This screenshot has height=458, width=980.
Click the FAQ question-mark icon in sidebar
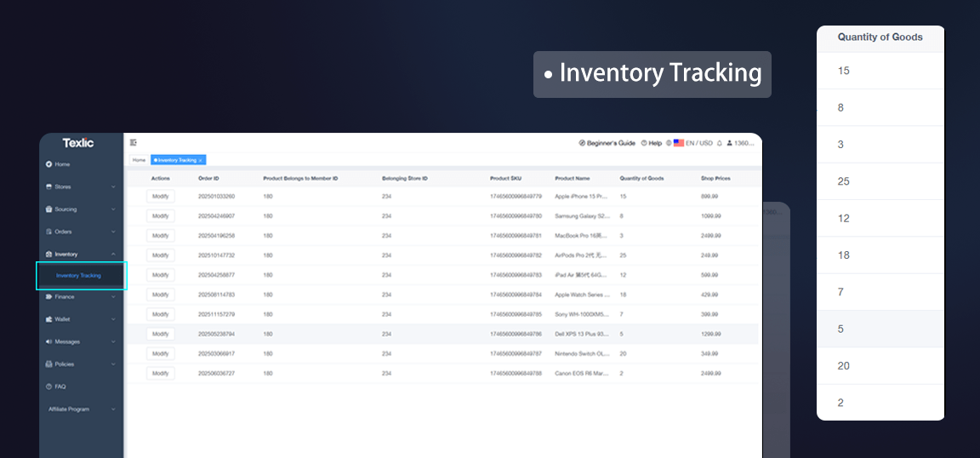[48, 386]
